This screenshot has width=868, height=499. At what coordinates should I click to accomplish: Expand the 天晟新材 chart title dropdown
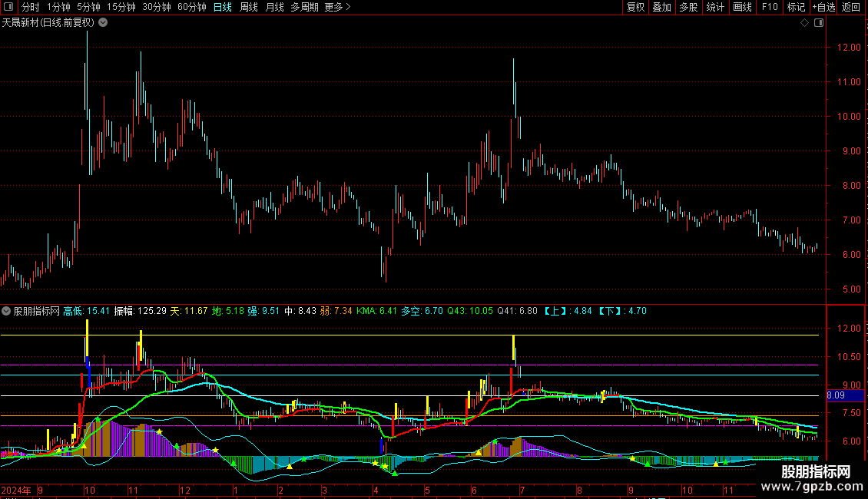[x=103, y=23]
